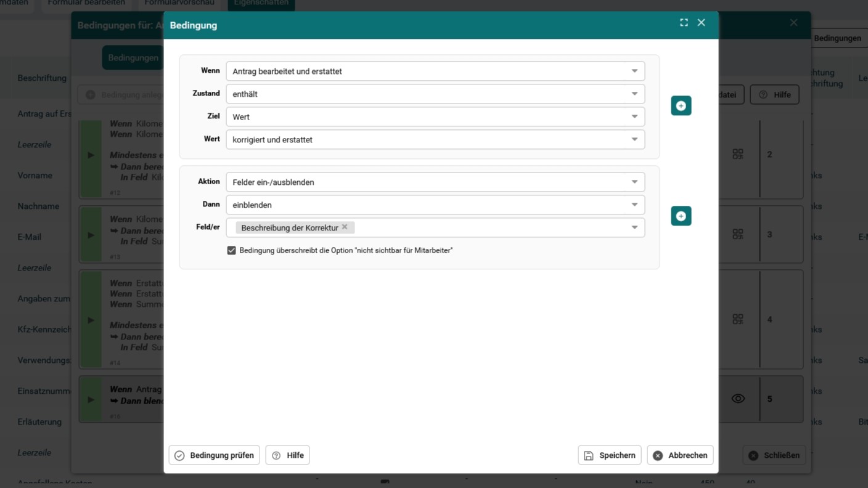
Task: Open the Wert dropdown 'korrigiert und erstattet'
Action: pos(435,140)
